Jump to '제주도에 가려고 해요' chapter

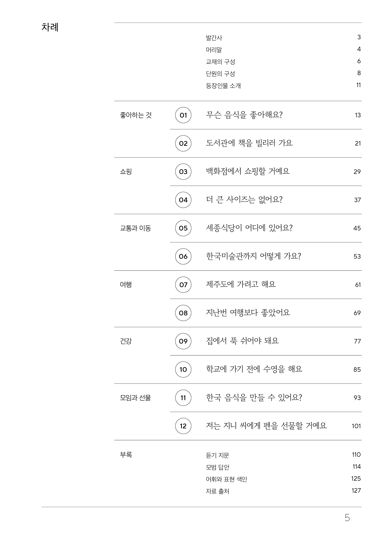(x=241, y=284)
